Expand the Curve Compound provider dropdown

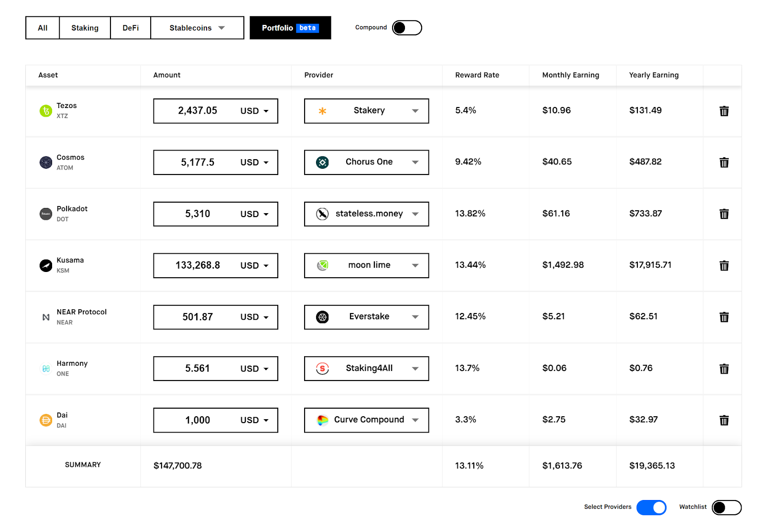click(x=367, y=420)
